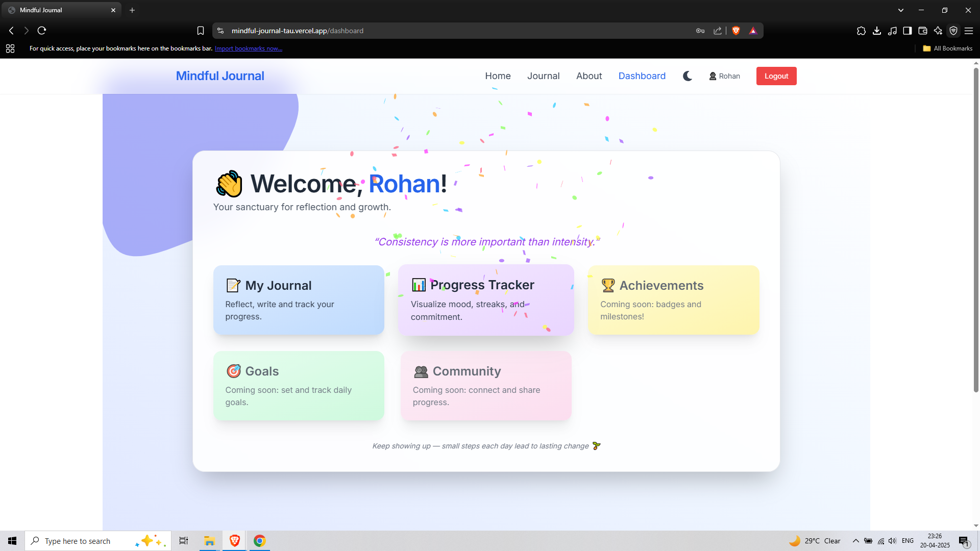Click the Leo AI sparkle icon

pos(938,31)
